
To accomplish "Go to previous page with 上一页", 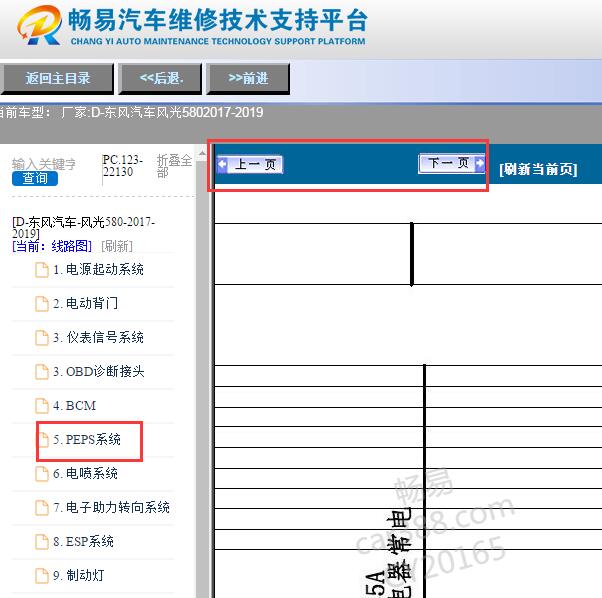I will click(x=250, y=165).
